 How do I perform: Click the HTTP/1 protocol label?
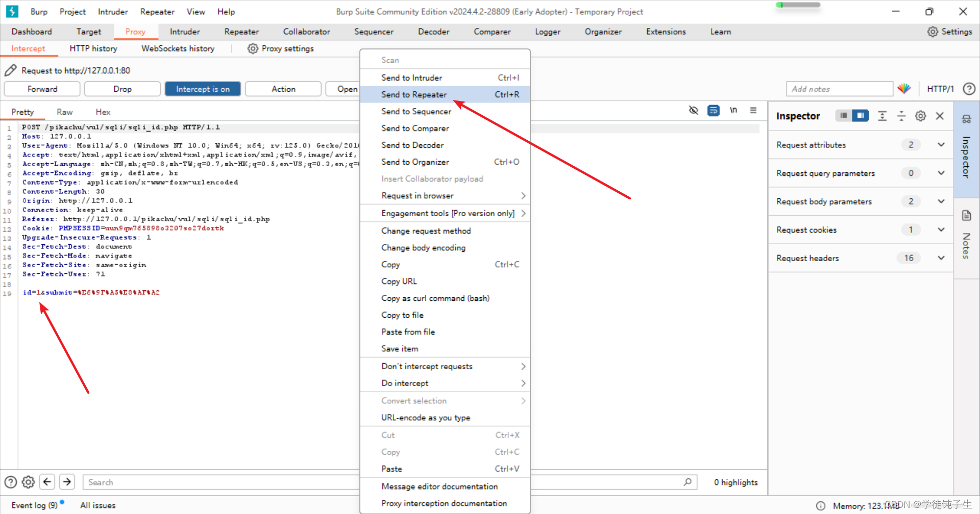coord(940,89)
